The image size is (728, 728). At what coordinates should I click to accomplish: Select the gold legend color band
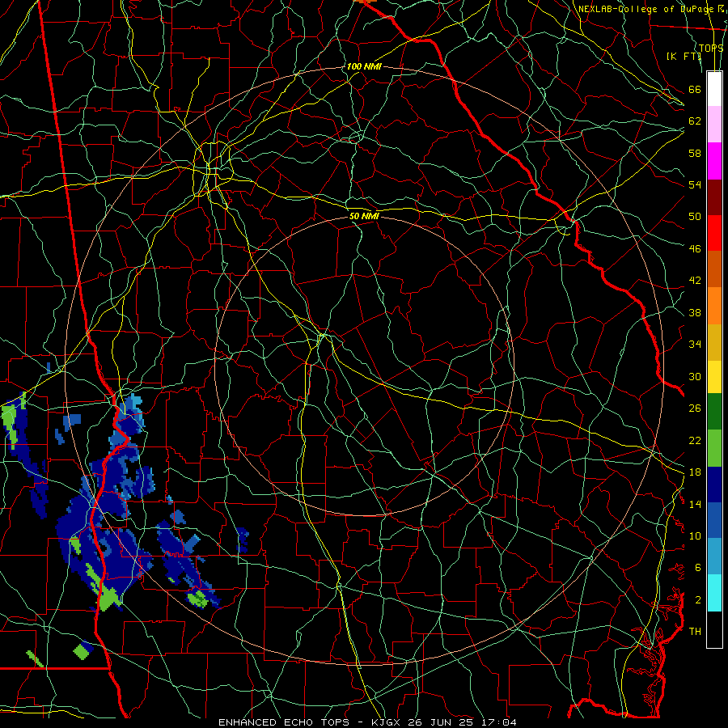[714, 341]
